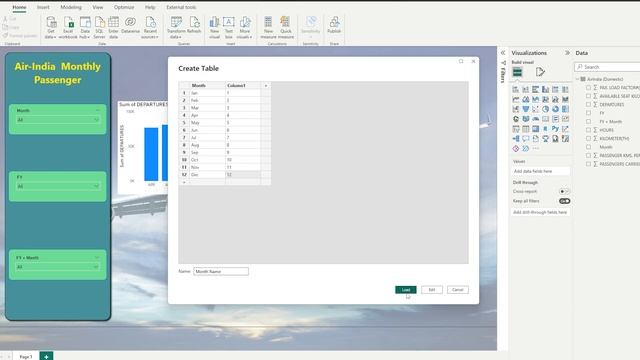Check the AVAILABLE SEAT KILOMETRE field
The image size is (640, 360).
click(588, 96)
